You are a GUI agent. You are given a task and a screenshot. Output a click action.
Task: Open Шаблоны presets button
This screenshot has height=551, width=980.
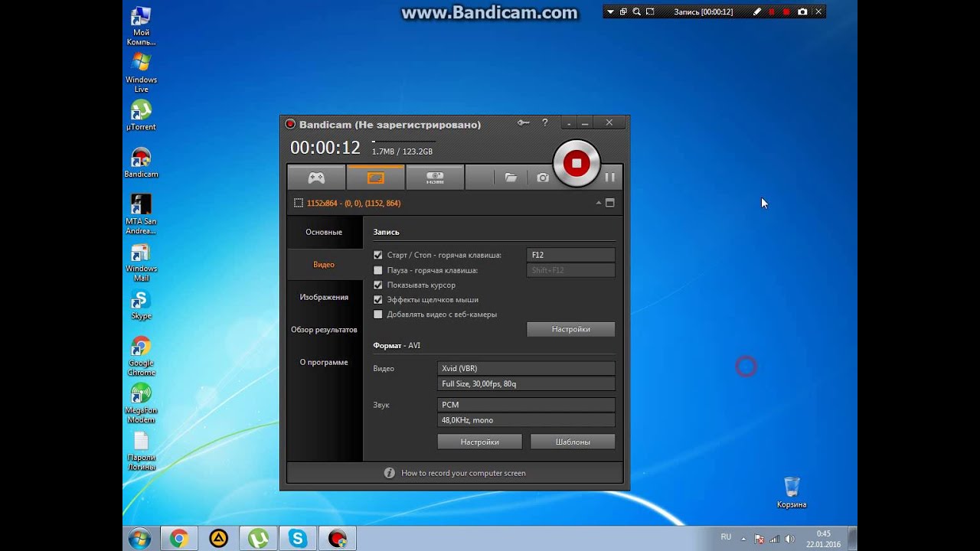pyautogui.click(x=573, y=442)
